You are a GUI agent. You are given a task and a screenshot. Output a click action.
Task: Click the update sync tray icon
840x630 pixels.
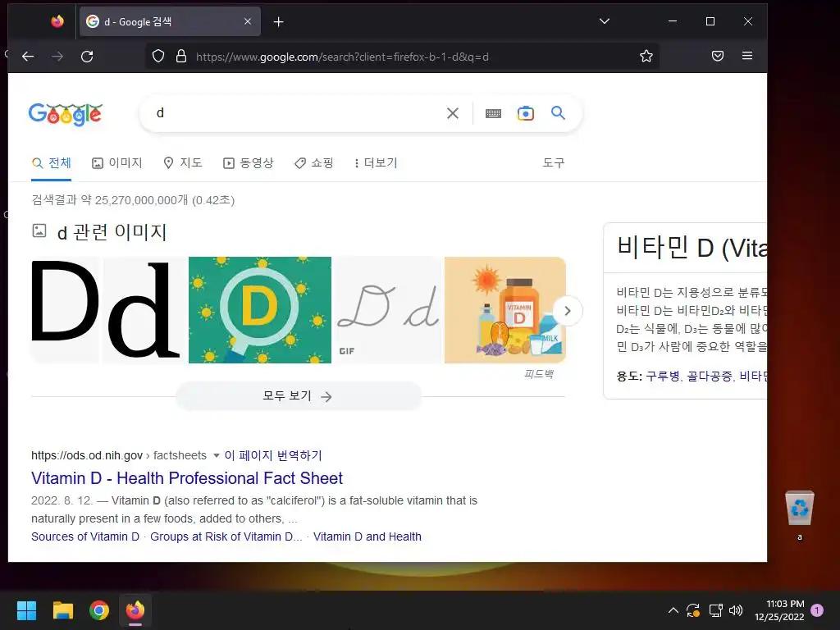pos(692,610)
